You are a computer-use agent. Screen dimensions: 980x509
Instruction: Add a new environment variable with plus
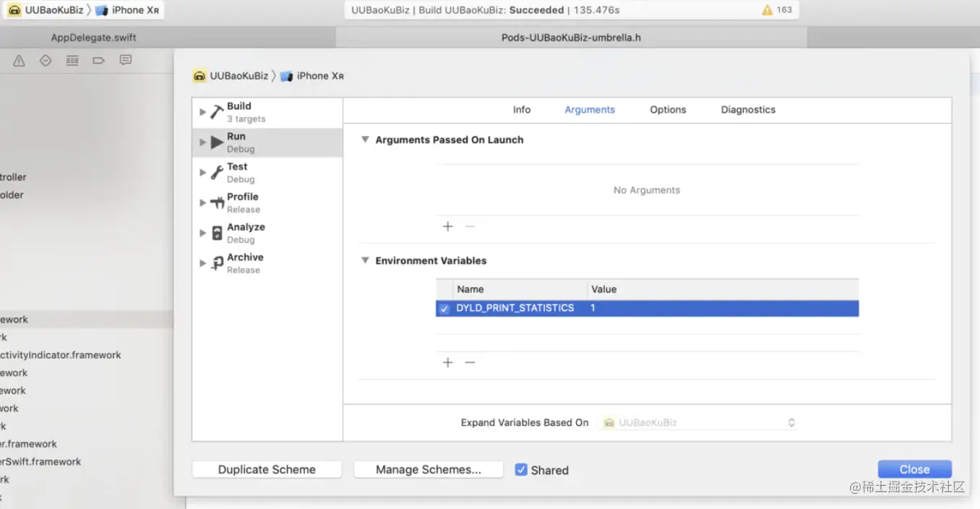click(x=447, y=362)
